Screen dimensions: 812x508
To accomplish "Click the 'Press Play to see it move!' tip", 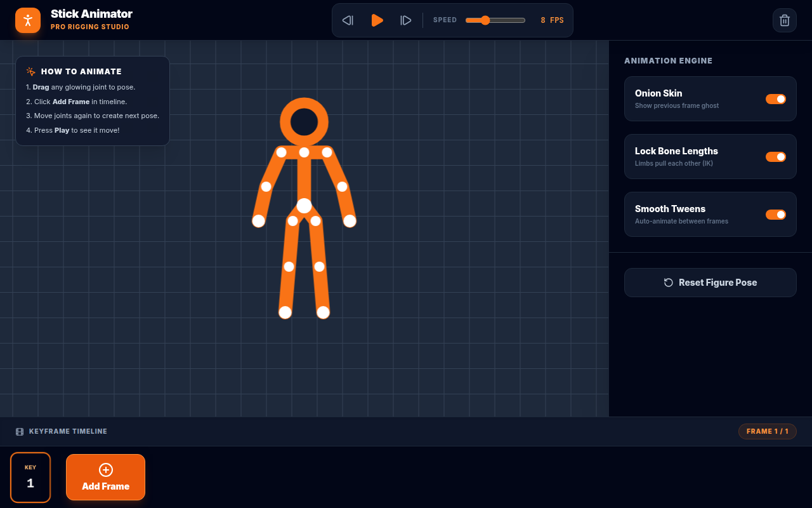I will [73, 130].
